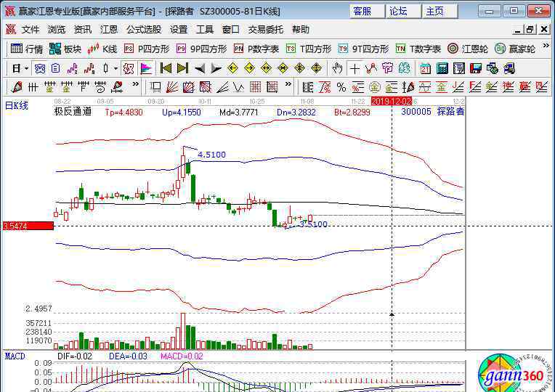
Task: Click the candlestick chart type icon
Action: coord(105,68)
